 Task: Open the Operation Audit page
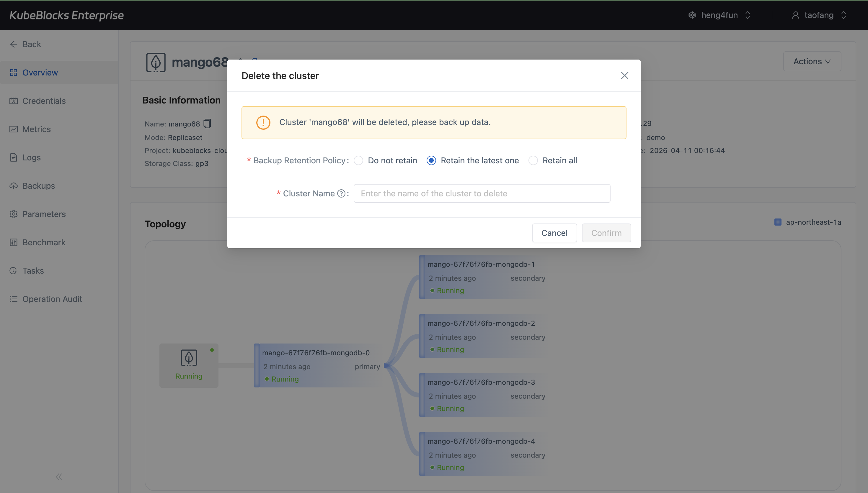pyautogui.click(x=53, y=299)
